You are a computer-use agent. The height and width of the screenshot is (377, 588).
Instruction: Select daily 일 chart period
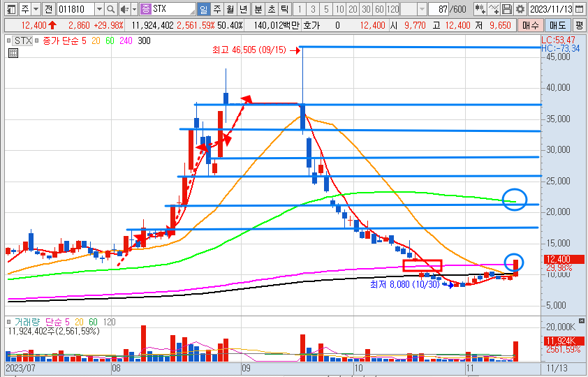tap(203, 9)
